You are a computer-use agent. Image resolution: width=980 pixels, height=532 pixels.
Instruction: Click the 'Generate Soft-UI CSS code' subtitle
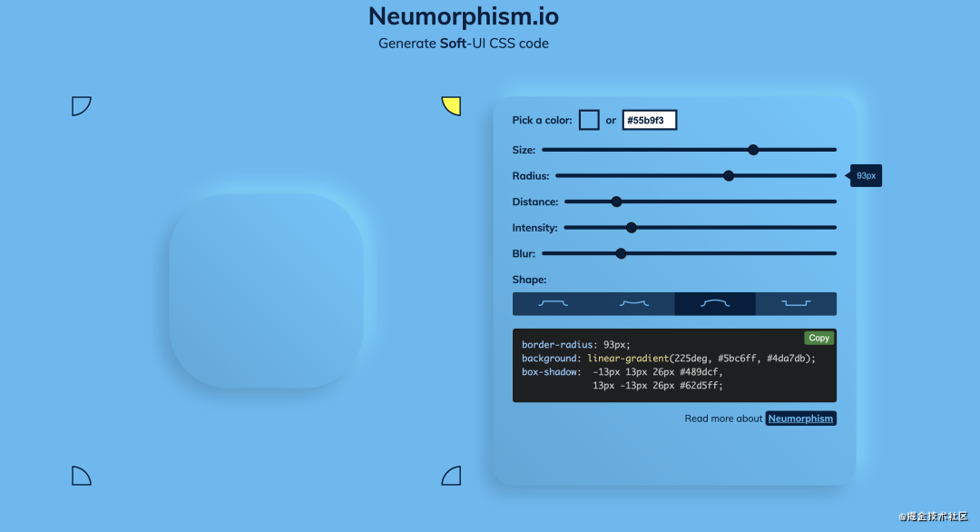tap(464, 44)
